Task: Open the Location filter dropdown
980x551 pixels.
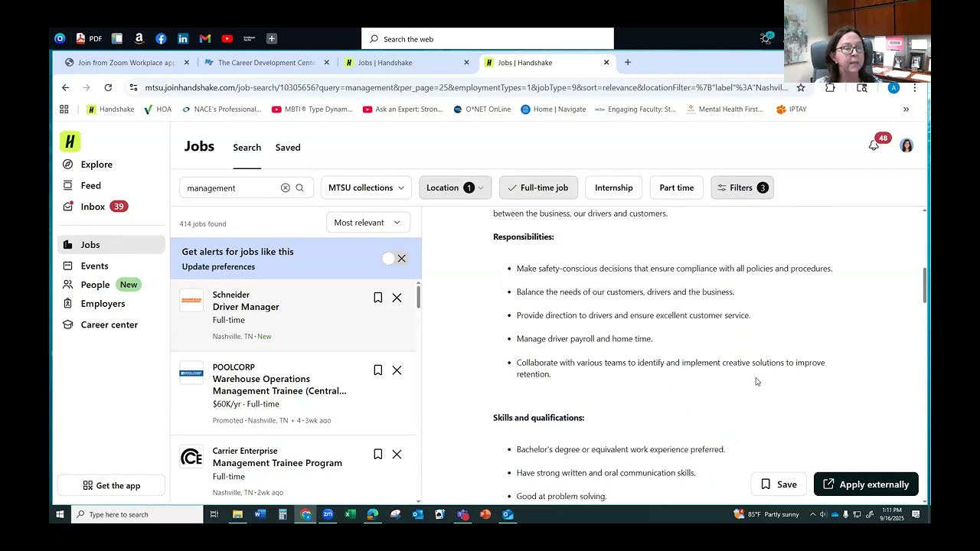Action: [455, 187]
